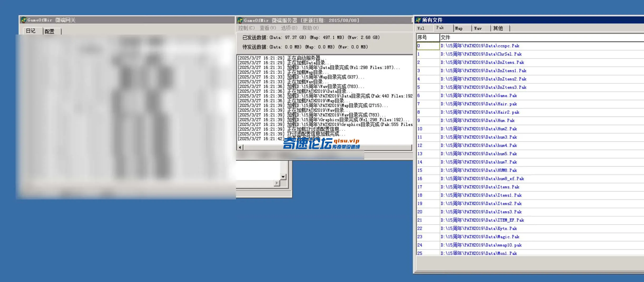Click log line IP过滤配置信息加载完成

(292, 134)
